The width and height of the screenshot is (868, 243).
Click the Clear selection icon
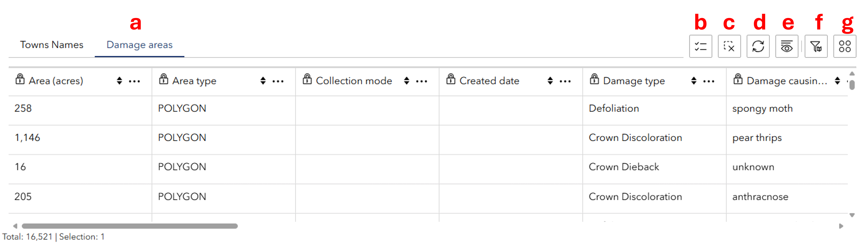(x=729, y=46)
